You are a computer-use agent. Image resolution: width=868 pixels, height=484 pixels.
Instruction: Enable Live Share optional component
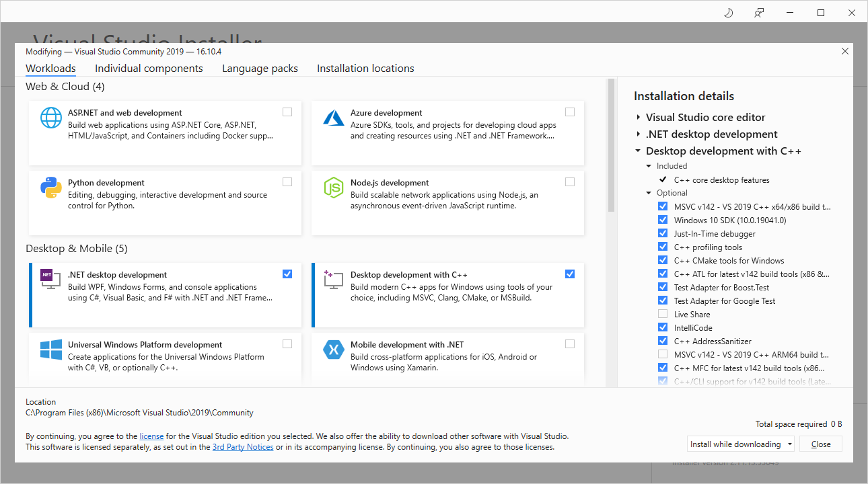663,315
